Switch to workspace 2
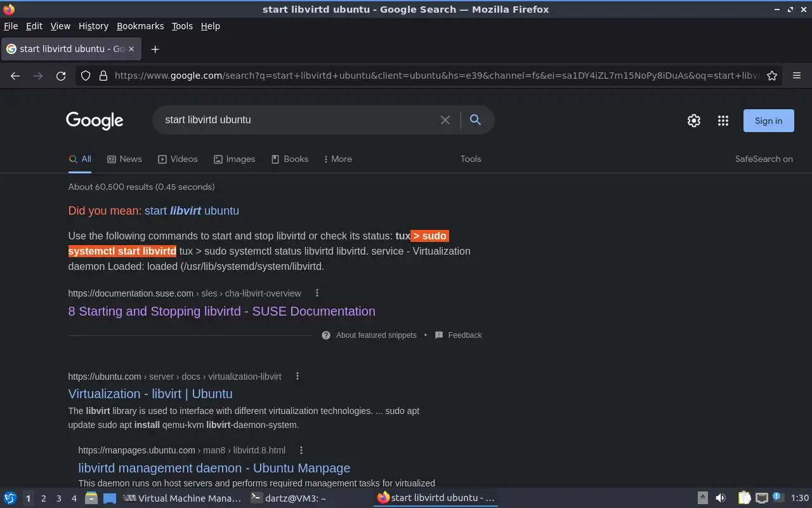The image size is (812, 508). tap(44, 498)
